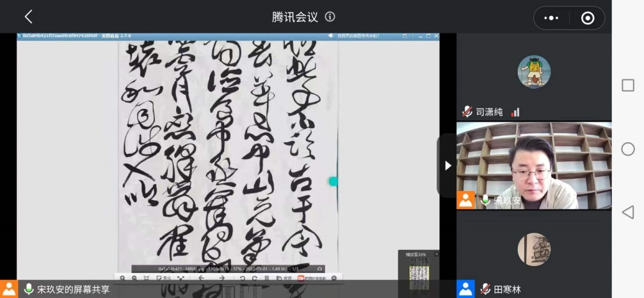Collapse the participant video side panel
The height and width of the screenshot is (298, 644).
click(x=447, y=165)
